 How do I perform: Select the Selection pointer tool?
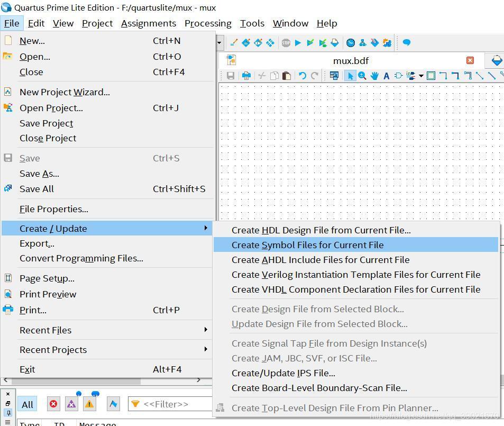coord(350,76)
